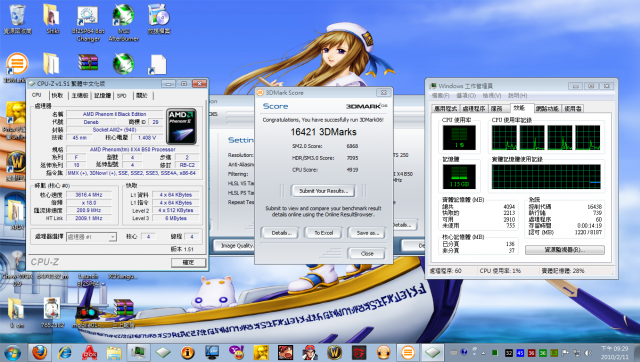Image resolution: width=640 pixels, height=362 pixels.
Task: Switch to CPU-Z 記憶體 tab
Action: tap(102, 95)
